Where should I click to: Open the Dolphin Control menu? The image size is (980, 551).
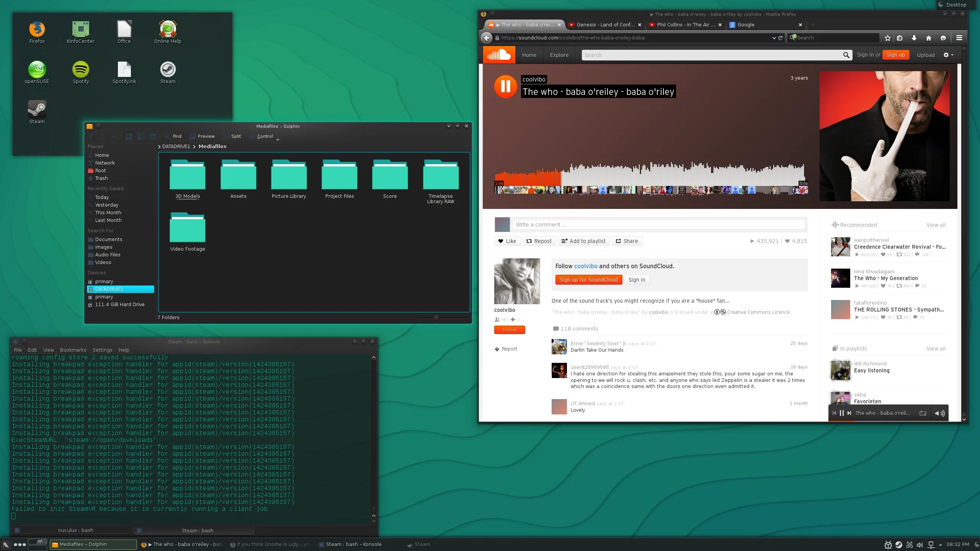261,136
